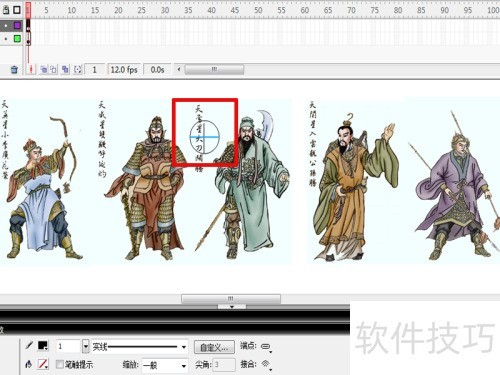Select the keyframe on the purple layer
Viewport: 500px width, 375px height.
(28, 26)
